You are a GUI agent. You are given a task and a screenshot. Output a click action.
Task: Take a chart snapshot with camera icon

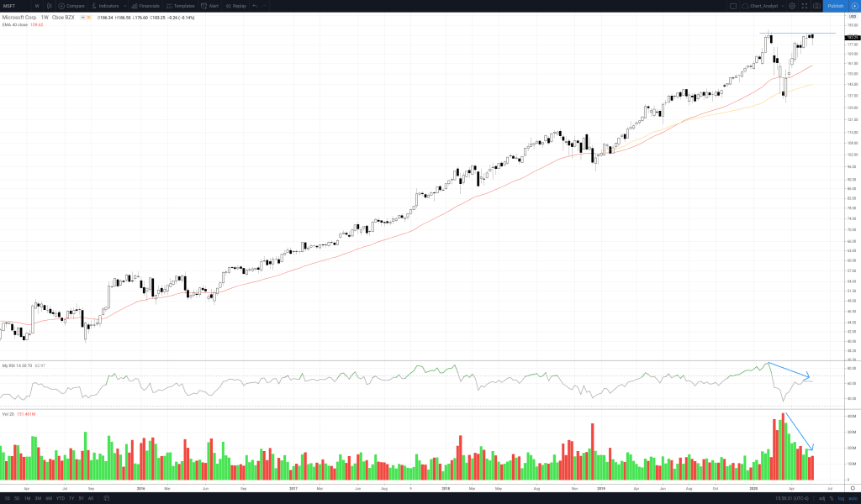(816, 6)
